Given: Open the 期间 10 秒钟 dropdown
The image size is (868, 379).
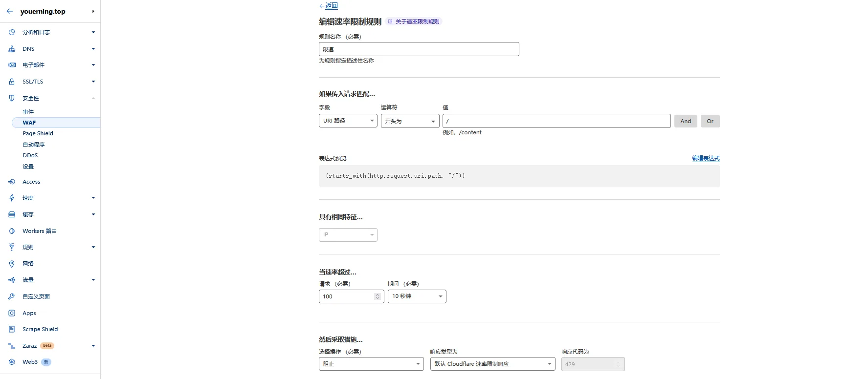Looking at the screenshot, I should [417, 296].
